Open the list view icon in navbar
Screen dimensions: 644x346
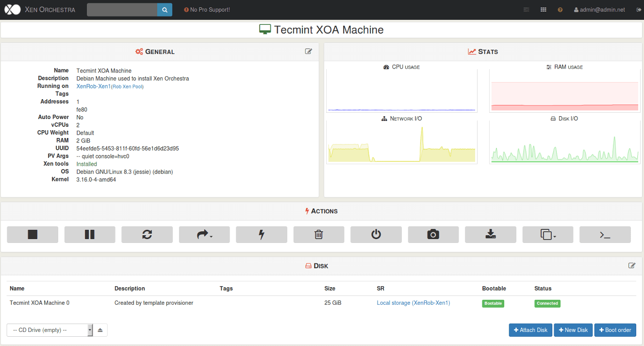click(x=527, y=10)
